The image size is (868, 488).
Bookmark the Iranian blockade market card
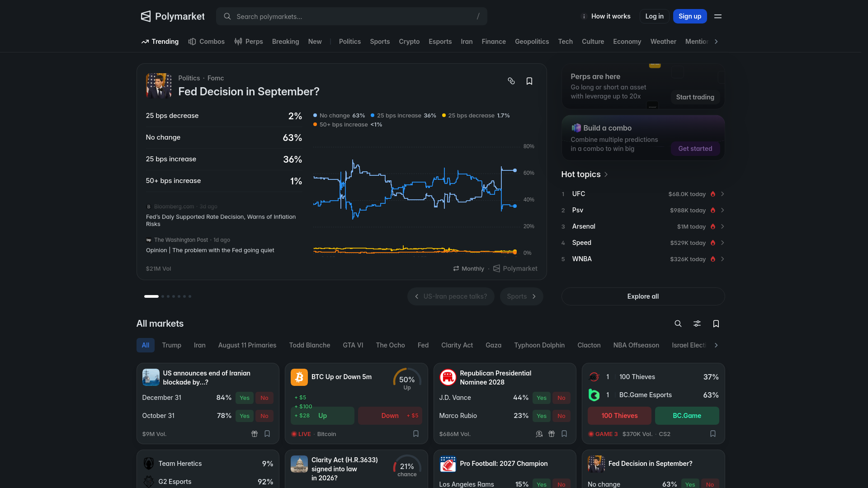pos(267,434)
